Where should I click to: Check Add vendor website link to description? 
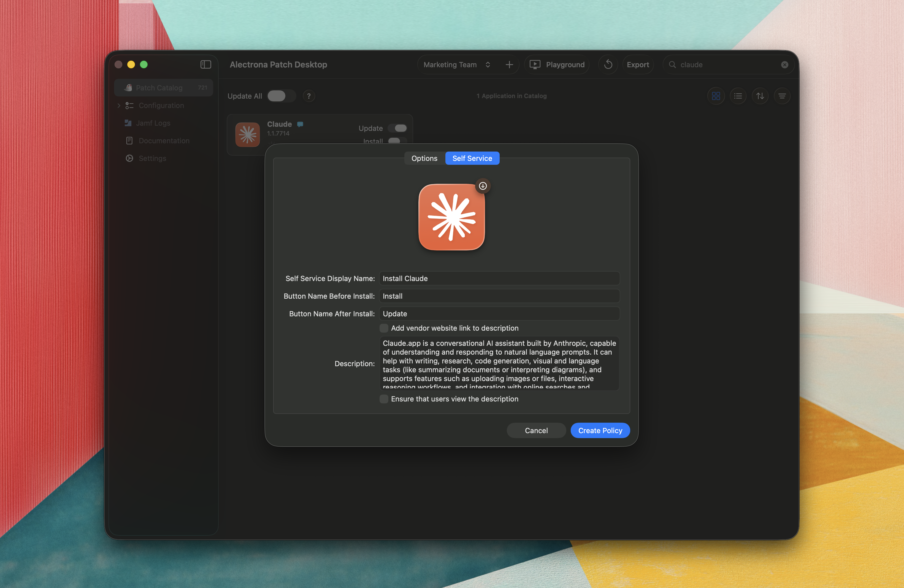click(x=384, y=328)
